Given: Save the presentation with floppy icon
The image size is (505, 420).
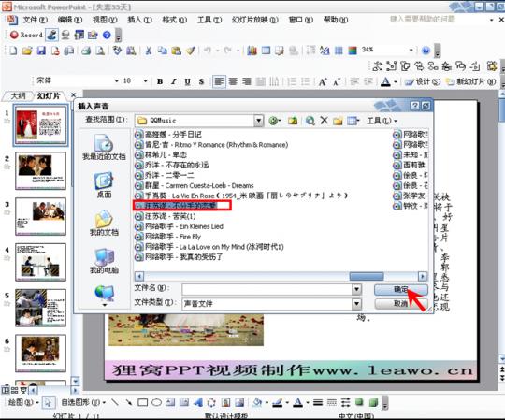Looking at the screenshot, I should click(x=41, y=51).
